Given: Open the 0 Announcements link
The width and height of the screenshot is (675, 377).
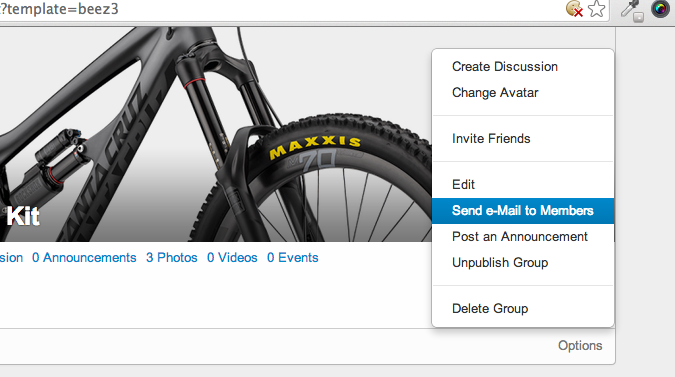Looking at the screenshot, I should pos(84,258).
